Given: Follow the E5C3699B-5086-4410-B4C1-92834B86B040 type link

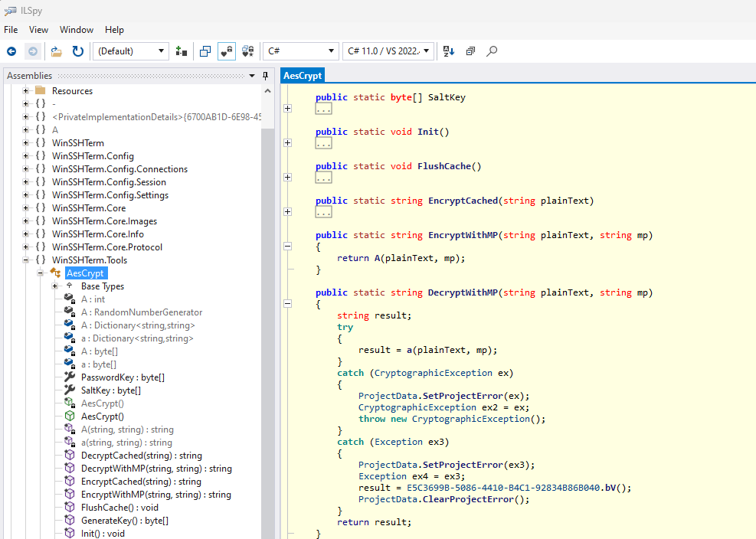Looking at the screenshot, I should pyautogui.click(x=503, y=488).
